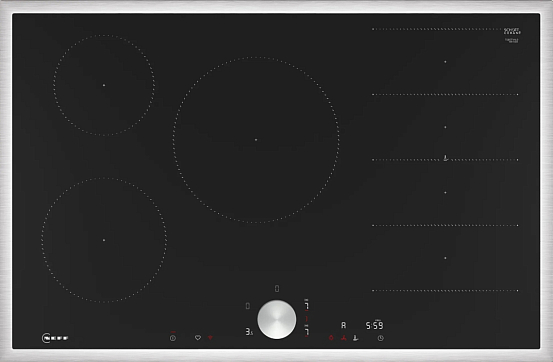This screenshot has height=362, width=553.
Task: Tap the NEFF logo
Action: point(55,338)
